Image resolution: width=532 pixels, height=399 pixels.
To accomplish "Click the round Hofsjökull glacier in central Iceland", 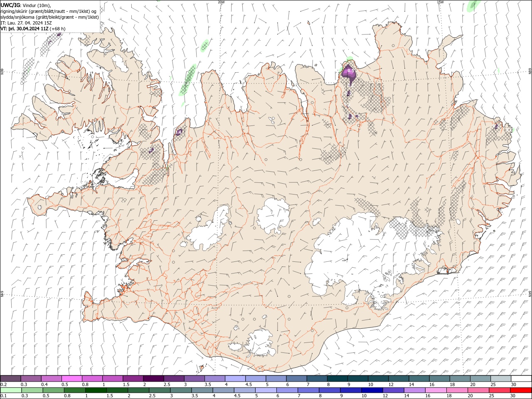I will [273, 216].
